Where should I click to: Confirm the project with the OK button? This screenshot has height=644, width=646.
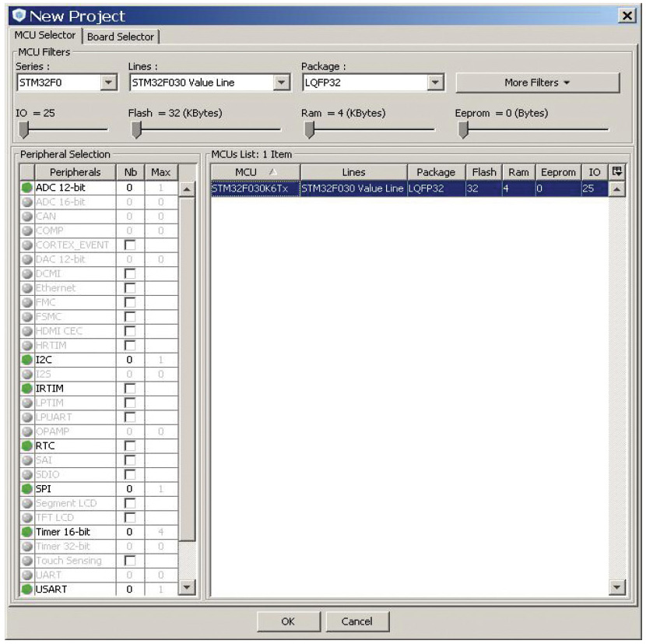pos(288,621)
